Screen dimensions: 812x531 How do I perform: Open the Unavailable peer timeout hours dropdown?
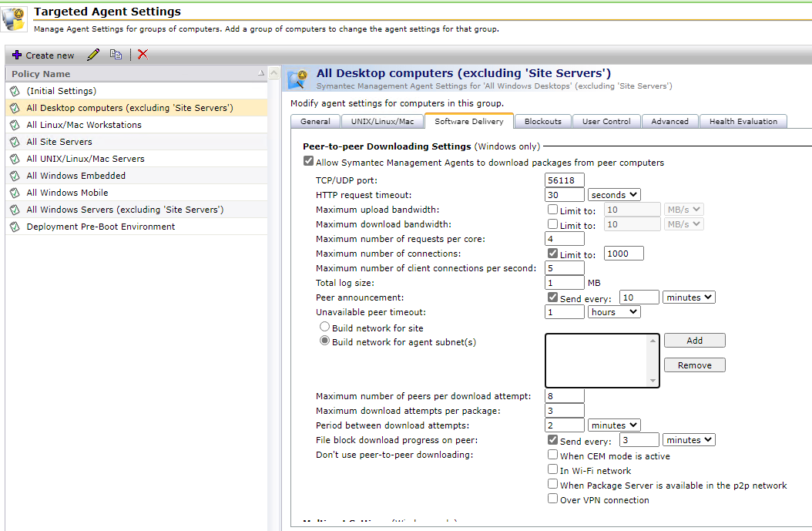(614, 312)
